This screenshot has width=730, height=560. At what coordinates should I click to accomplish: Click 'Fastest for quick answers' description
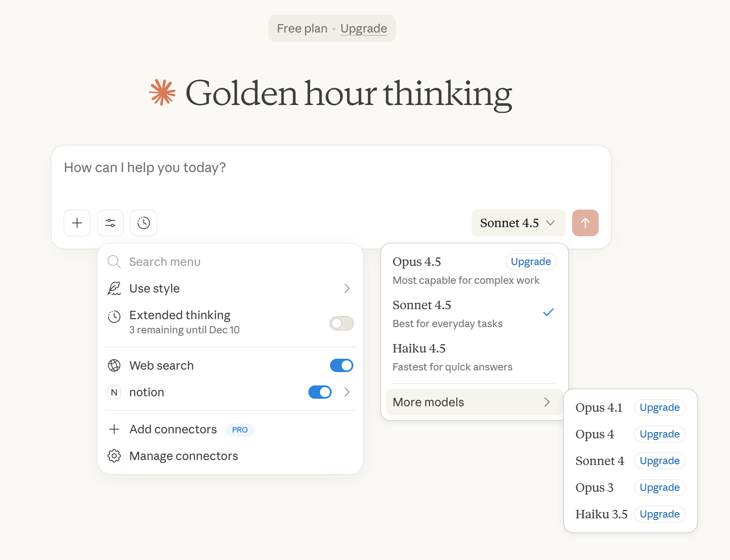tap(452, 367)
